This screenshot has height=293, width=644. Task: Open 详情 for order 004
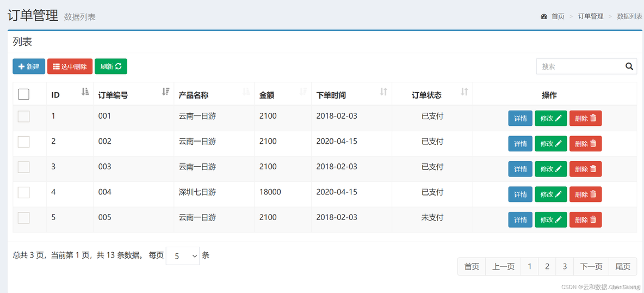tap(521, 194)
